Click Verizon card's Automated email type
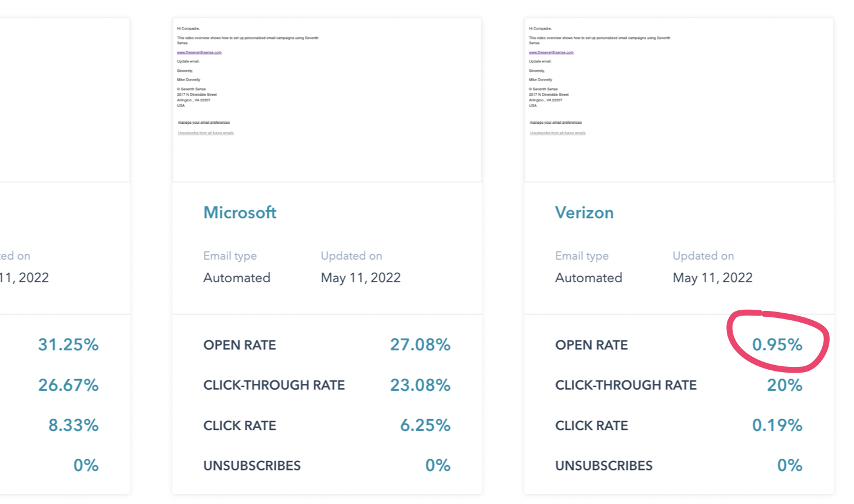Image resolution: width=854 pixels, height=504 pixels. (x=588, y=278)
